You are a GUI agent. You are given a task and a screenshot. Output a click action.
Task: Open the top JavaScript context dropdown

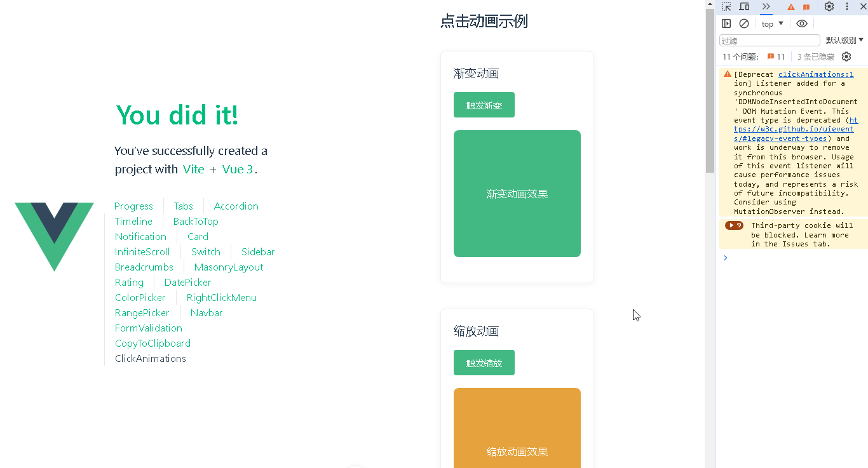pyautogui.click(x=773, y=23)
